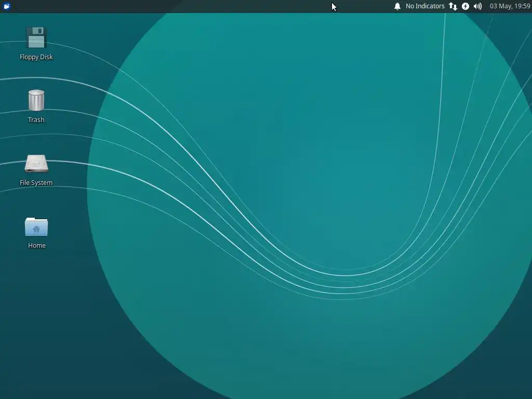Open calendar from the 03 May clock
This screenshot has width=532, height=399.
pyautogui.click(x=510, y=6)
